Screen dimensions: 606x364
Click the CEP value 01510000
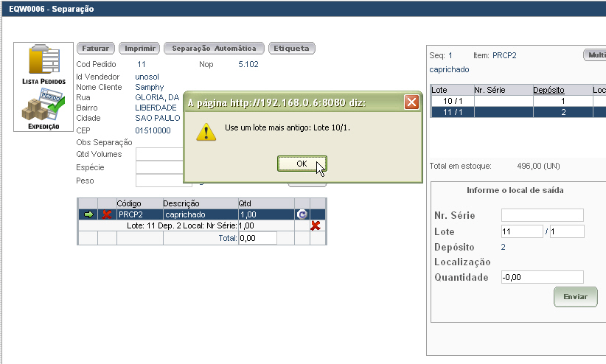pos(153,130)
